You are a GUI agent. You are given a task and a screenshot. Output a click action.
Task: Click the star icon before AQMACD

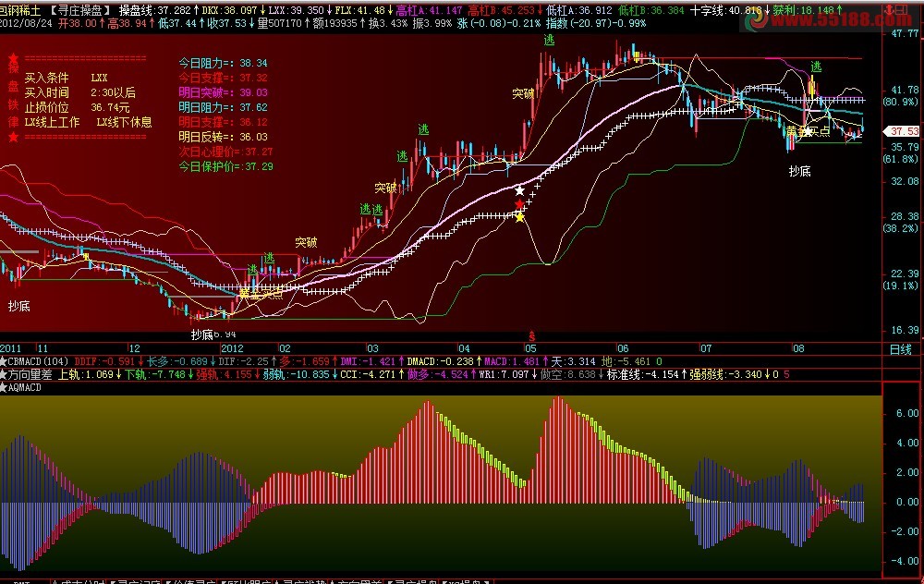[4, 387]
